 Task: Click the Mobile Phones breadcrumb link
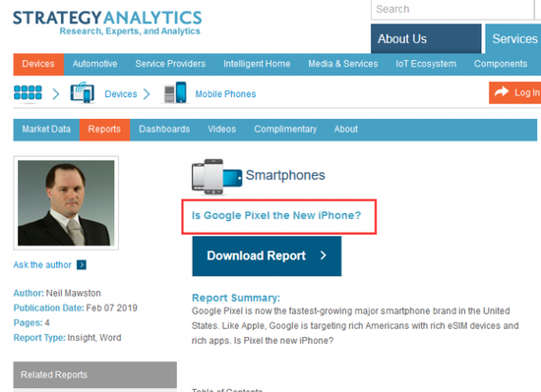225,94
